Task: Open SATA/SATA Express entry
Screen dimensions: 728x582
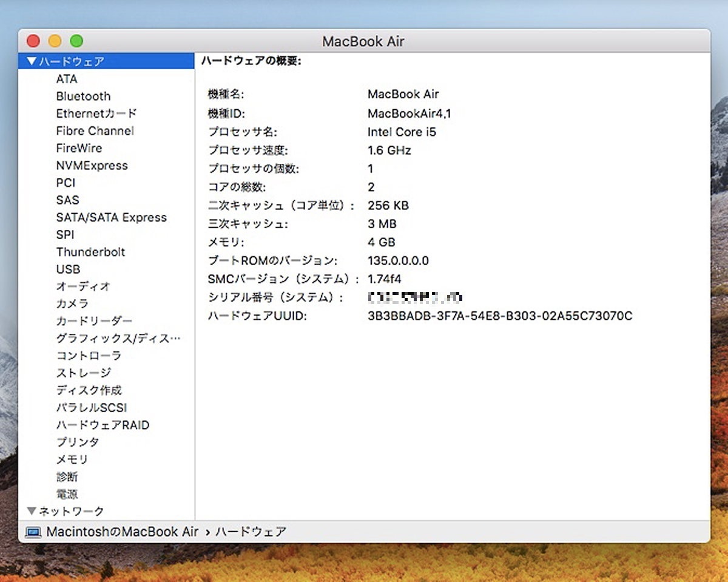Action: (111, 217)
